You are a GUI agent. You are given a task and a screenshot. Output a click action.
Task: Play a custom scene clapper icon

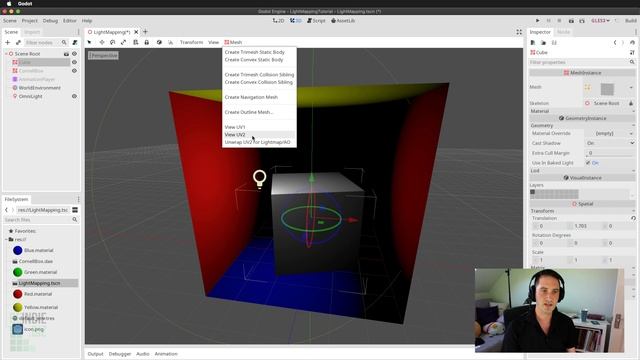[582, 20]
